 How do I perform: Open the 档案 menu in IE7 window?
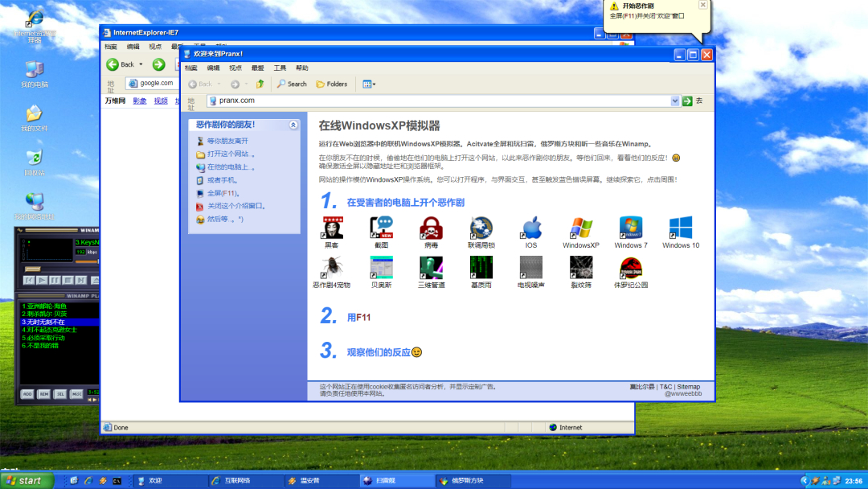click(111, 47)
